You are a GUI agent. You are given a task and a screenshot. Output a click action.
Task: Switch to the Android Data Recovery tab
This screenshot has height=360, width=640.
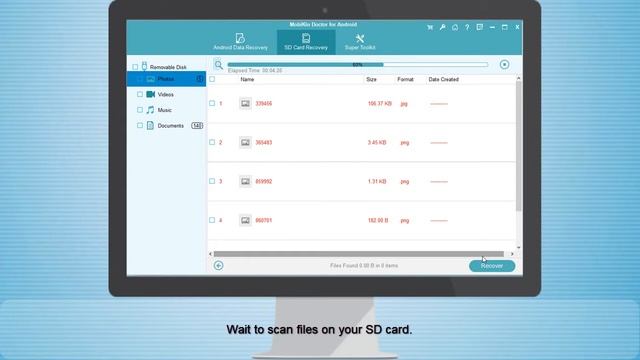click(x=240, y=42)
